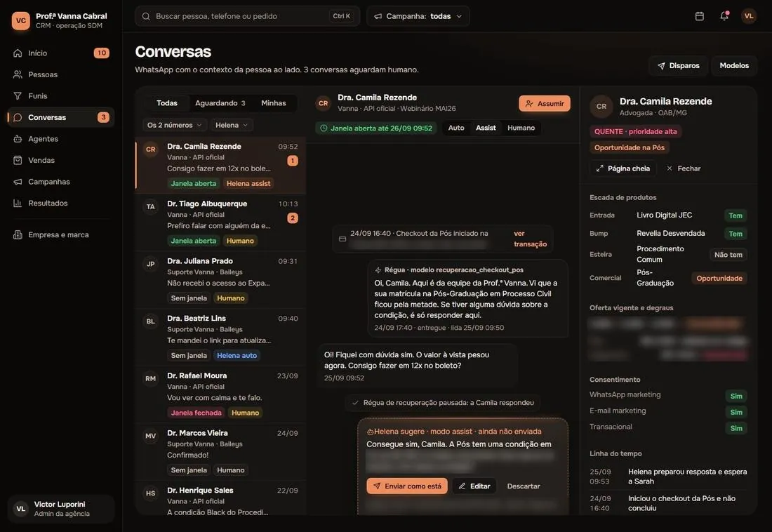
Task: Click the CR avatar in conversation header
Action: click(x=323, y=103)
